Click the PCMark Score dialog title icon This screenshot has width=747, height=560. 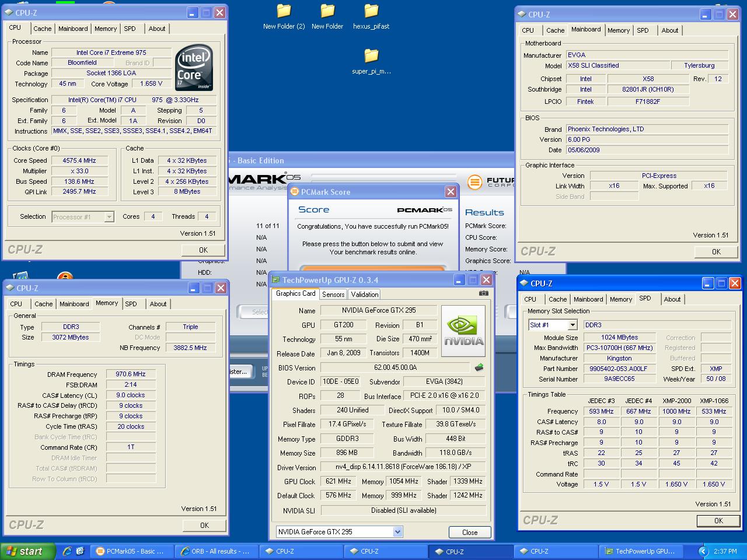coord(295,191)
